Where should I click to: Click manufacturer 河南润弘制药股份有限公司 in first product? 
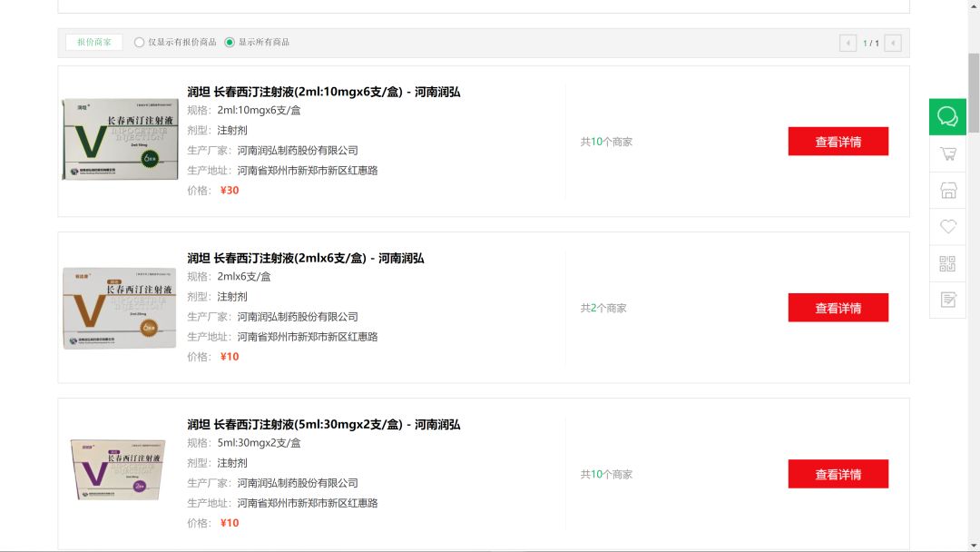click(298, 150)
